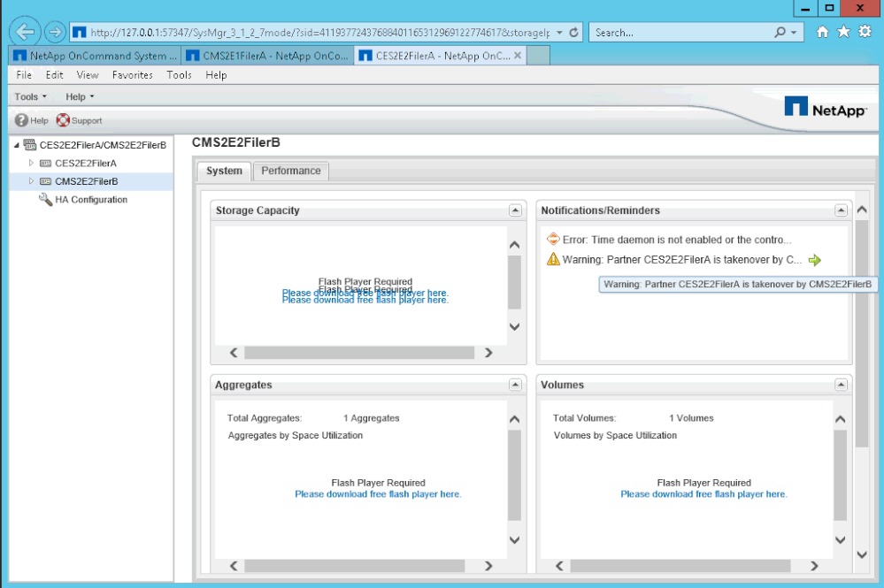Open the browser Home icon

(823, 32)
